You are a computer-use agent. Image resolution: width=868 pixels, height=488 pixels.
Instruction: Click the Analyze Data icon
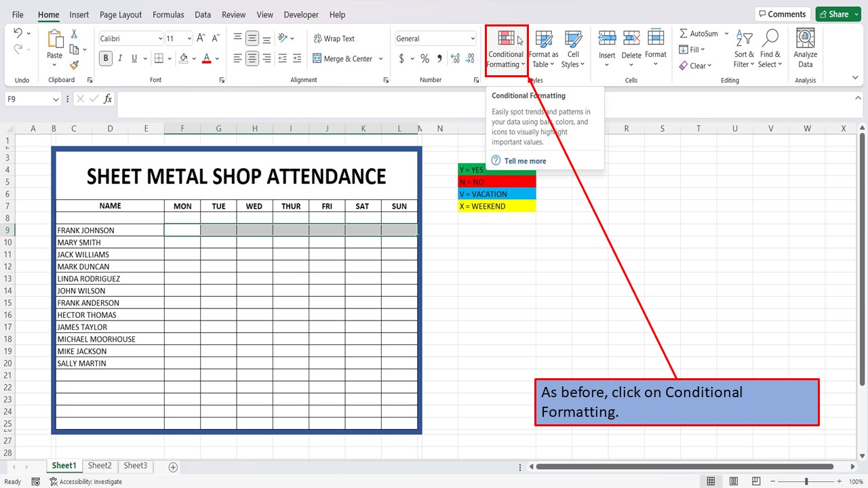[805, 39]
